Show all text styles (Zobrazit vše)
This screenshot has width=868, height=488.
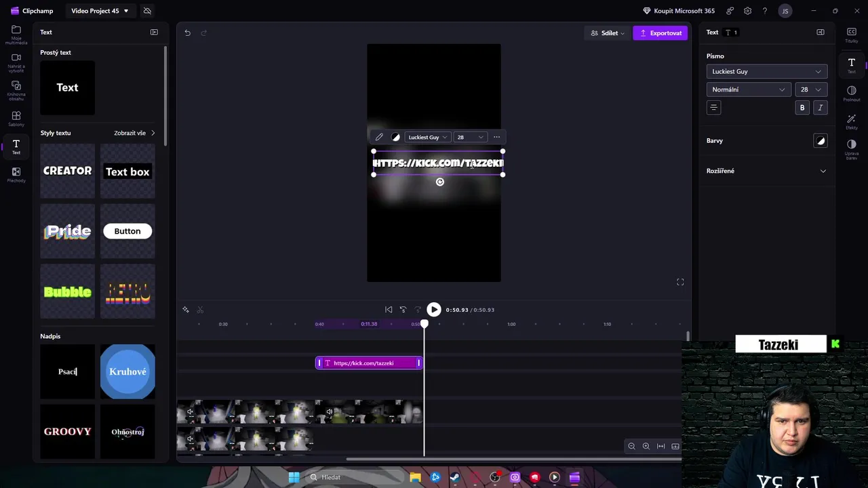click(134, 133)
